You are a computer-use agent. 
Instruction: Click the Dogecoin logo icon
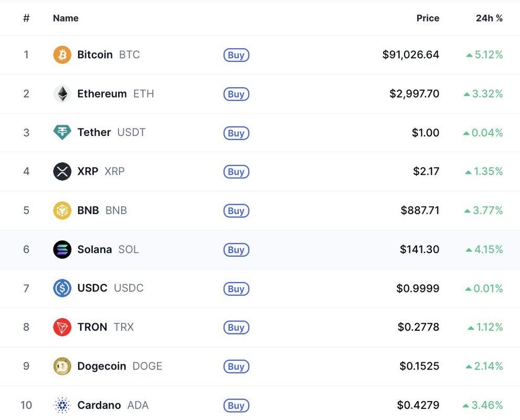point(62,366)
